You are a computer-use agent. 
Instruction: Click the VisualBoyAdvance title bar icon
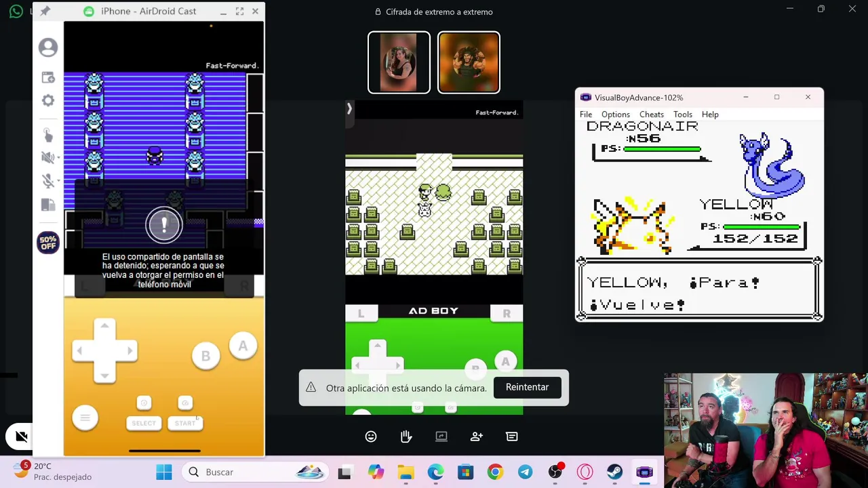coord(586,98)
